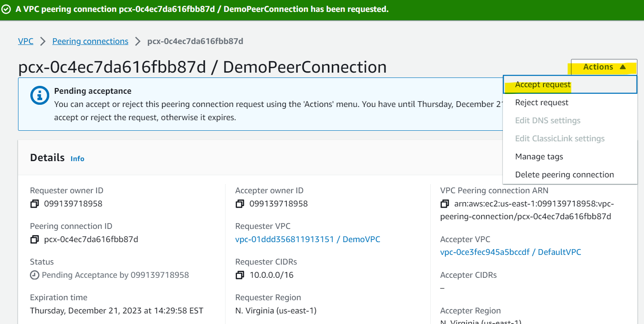Open the DemoVPC requester VPC link

(308, 239)
